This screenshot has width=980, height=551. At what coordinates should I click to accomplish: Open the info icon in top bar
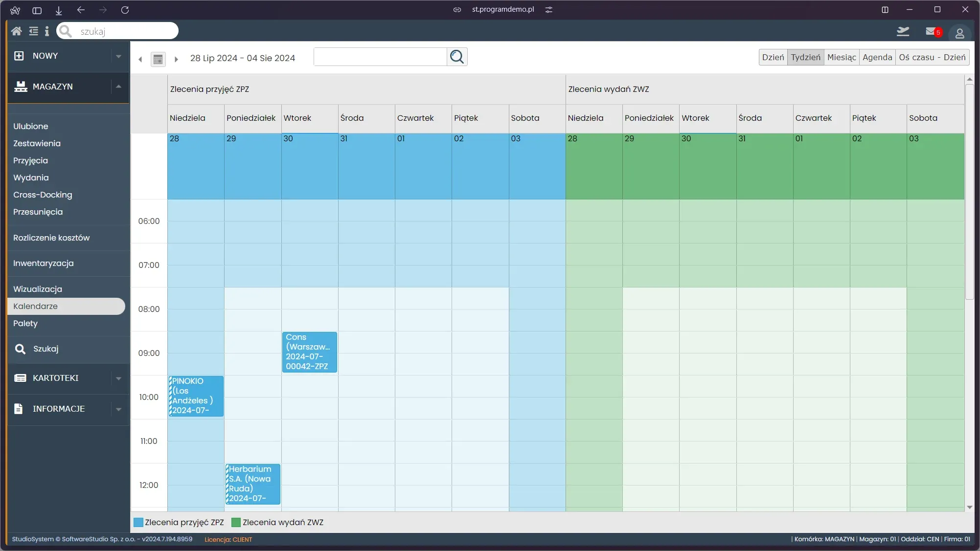[x=47, y=31]
